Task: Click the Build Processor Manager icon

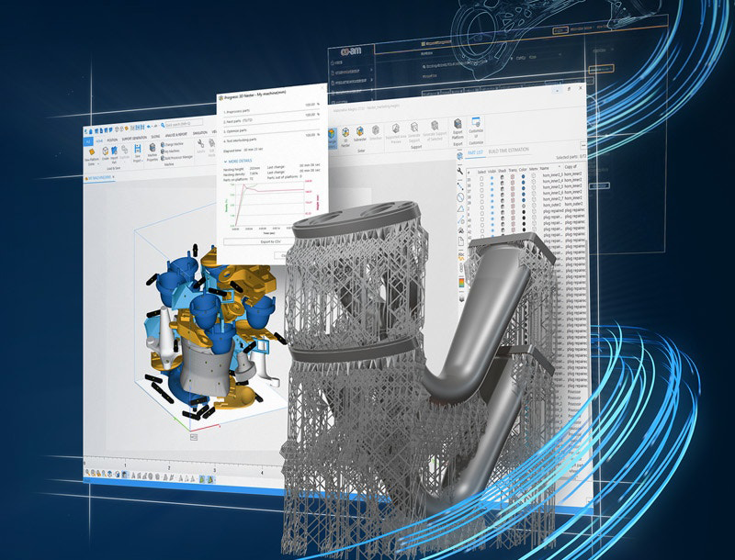Action: 163,158
